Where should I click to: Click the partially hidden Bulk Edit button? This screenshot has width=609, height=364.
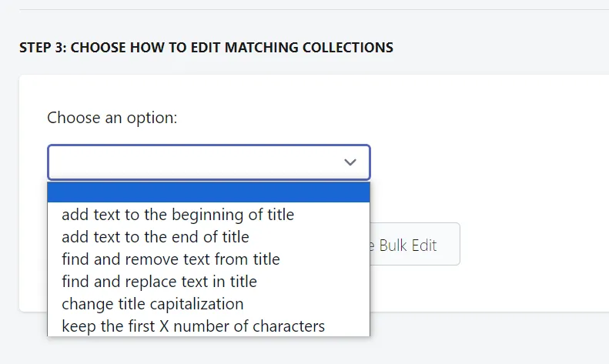[x=415, y=244]
